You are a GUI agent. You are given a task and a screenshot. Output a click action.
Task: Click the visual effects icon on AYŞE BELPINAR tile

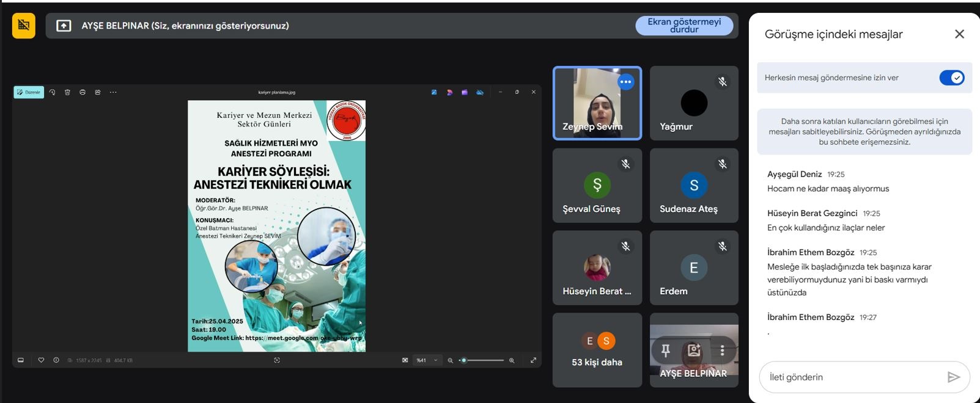(694, 350)
